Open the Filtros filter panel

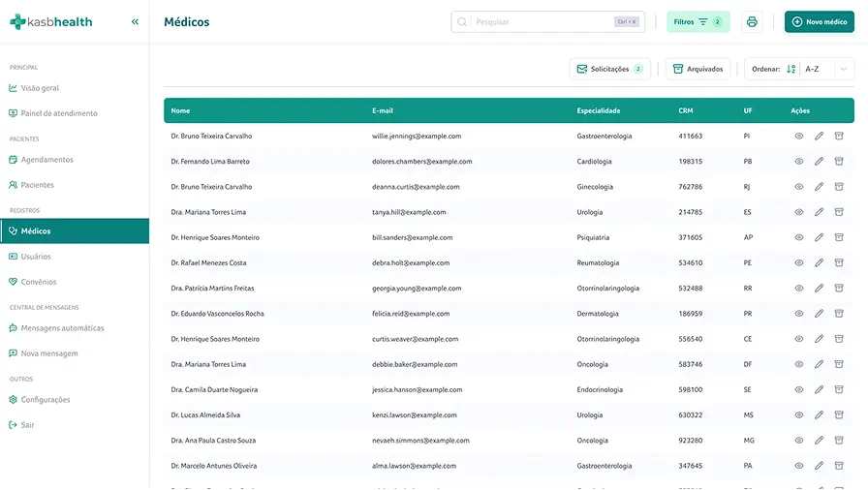pyautogui.click(x=697, y=22)
